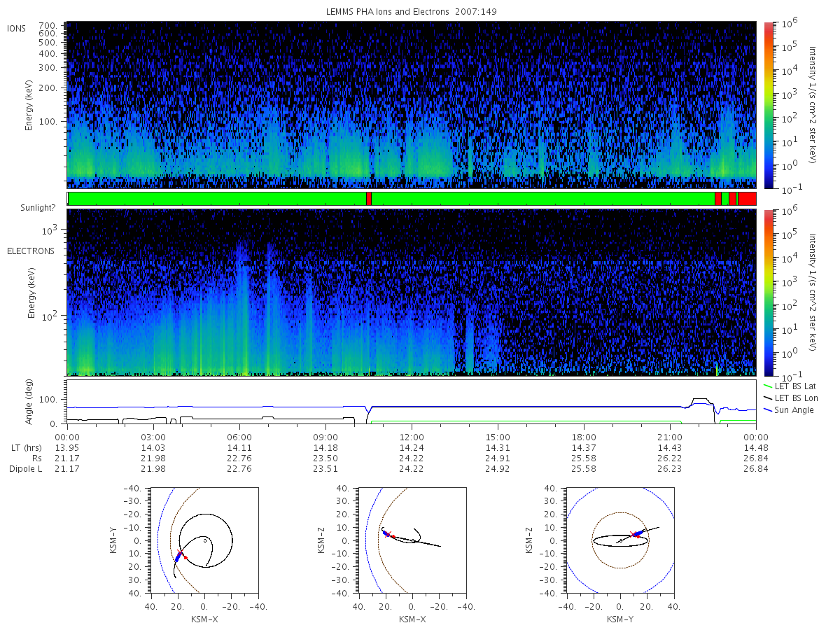Select the LET BS Lon legend entry
This screenshot has height=630, width=840.
(794, 398)
